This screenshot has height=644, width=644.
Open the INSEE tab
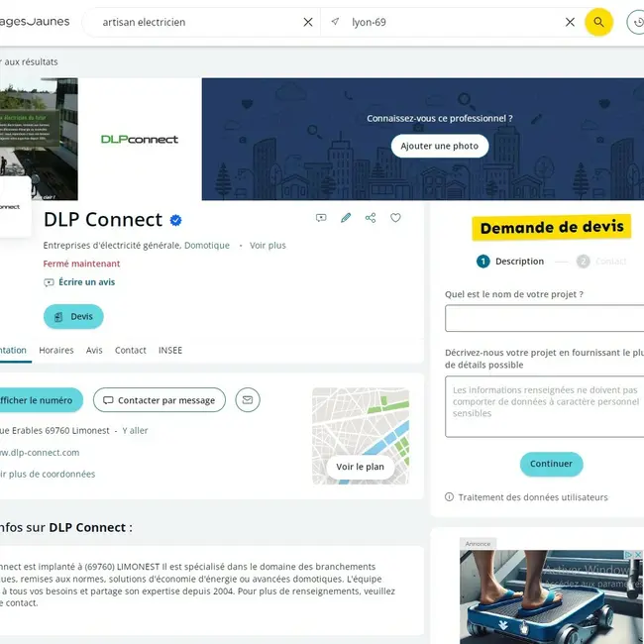click(x=170, y=351)
